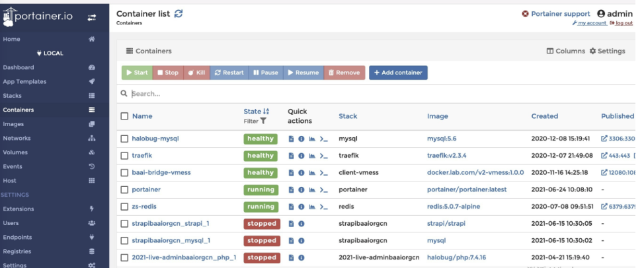Click the search magnifier icon
Viewport: 644px width, 268px height.
click(124, 94)
